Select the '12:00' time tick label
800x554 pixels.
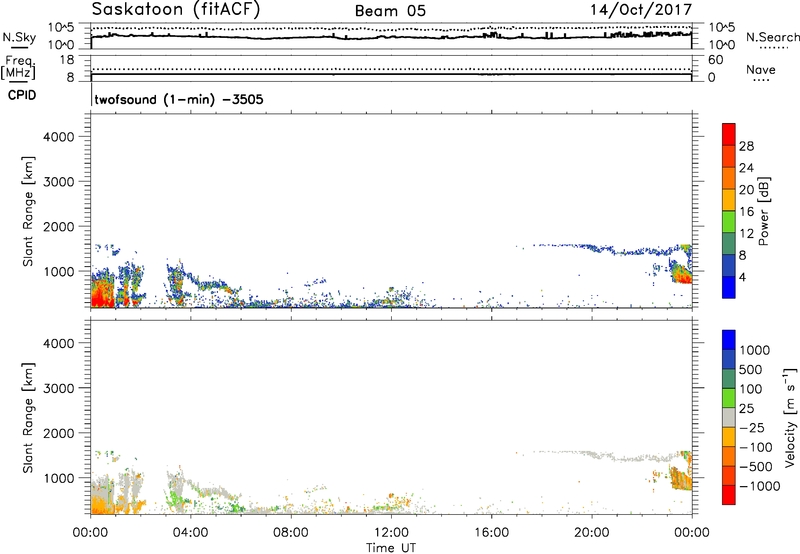391,533
